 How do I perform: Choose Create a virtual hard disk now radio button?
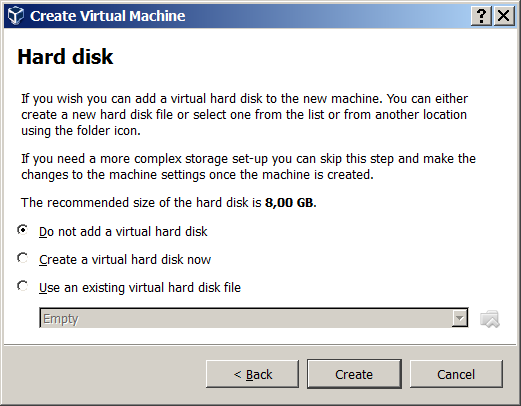pyautogui.click(x=23, y=258)
